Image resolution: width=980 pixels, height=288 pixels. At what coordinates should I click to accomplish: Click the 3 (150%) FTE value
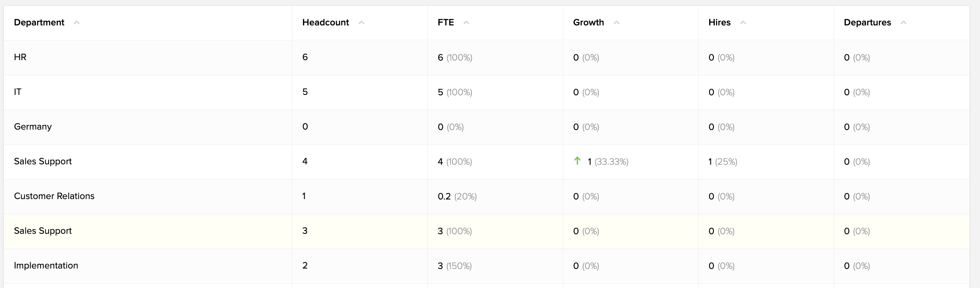(454, 266)
